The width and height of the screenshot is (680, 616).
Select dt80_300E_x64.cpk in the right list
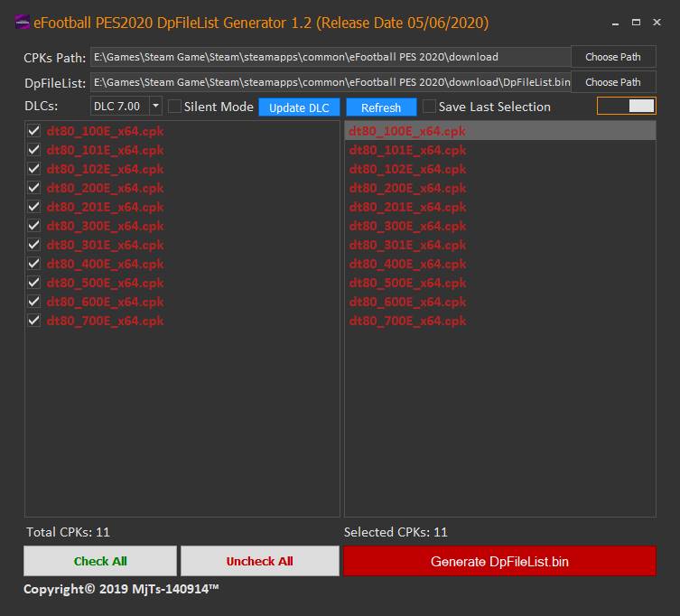pos(500,226)
